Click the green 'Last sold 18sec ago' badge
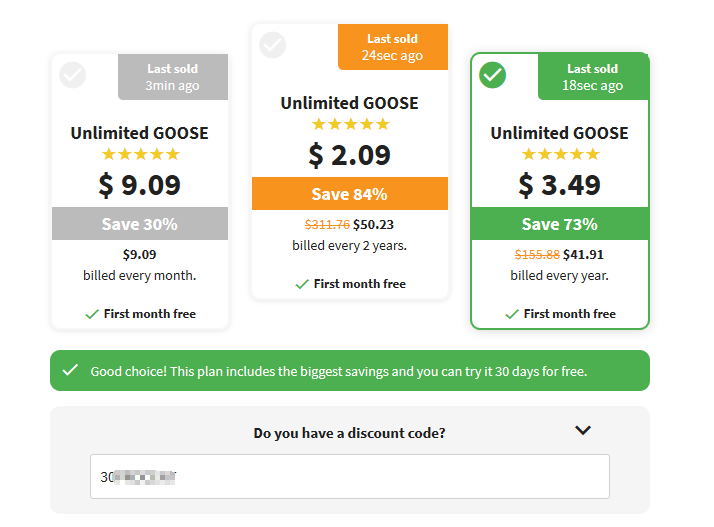Screen dimensions: 714x527 coord(593,77)
